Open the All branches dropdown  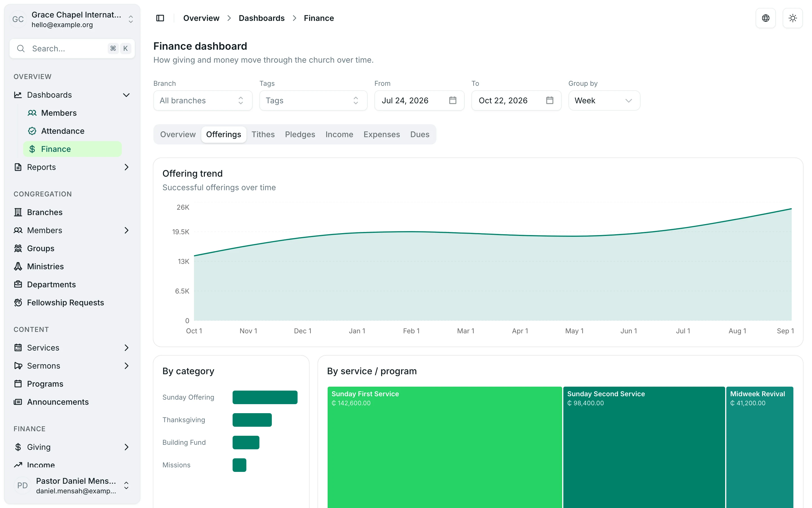(x=203, y=100)
